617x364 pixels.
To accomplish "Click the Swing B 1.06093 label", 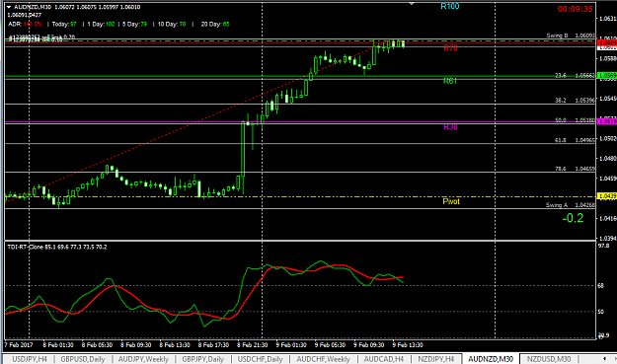I will [571, 36].
